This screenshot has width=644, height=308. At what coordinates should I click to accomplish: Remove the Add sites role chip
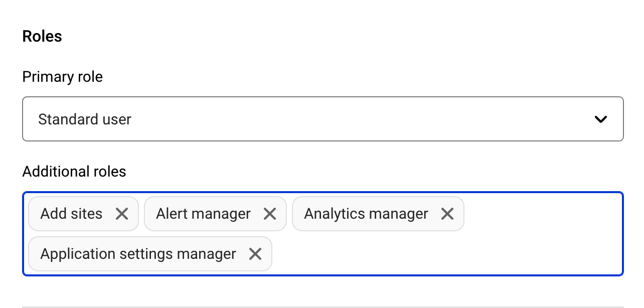[122, 214]
